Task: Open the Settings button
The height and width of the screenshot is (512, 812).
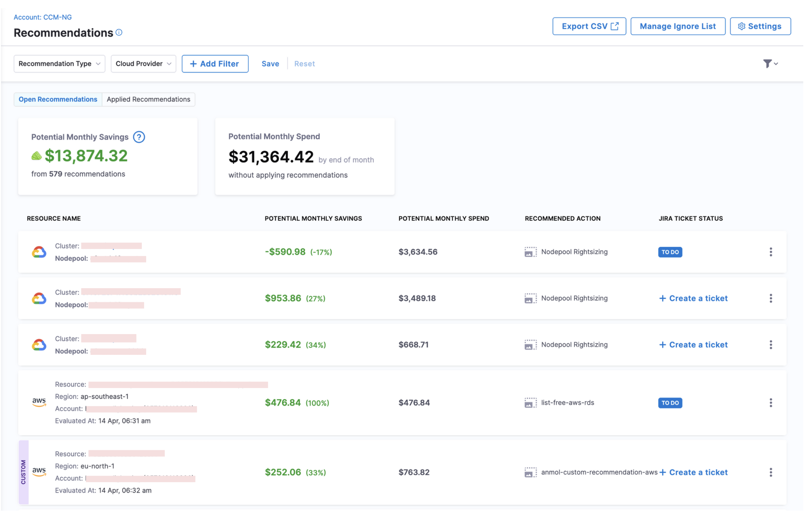Action: click(760, 26)
